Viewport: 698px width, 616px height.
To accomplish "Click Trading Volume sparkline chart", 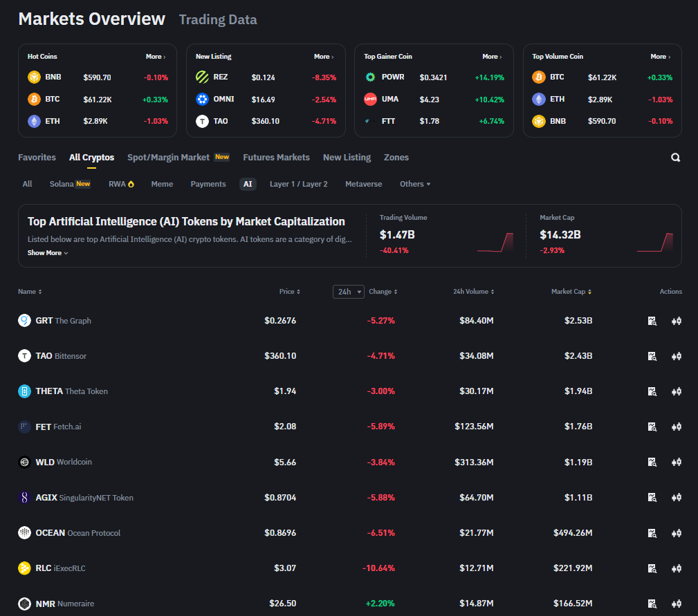I will pyautogui.click(x=495, y=243).
